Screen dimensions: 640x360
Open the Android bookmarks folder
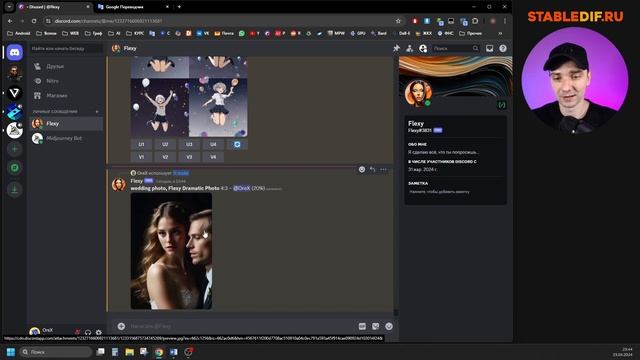click(19, 33)
